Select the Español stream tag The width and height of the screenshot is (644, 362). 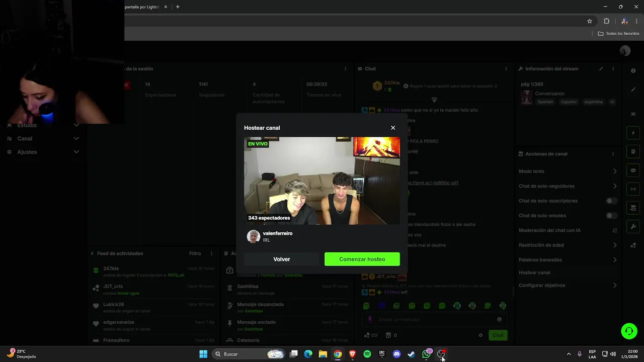569,102
